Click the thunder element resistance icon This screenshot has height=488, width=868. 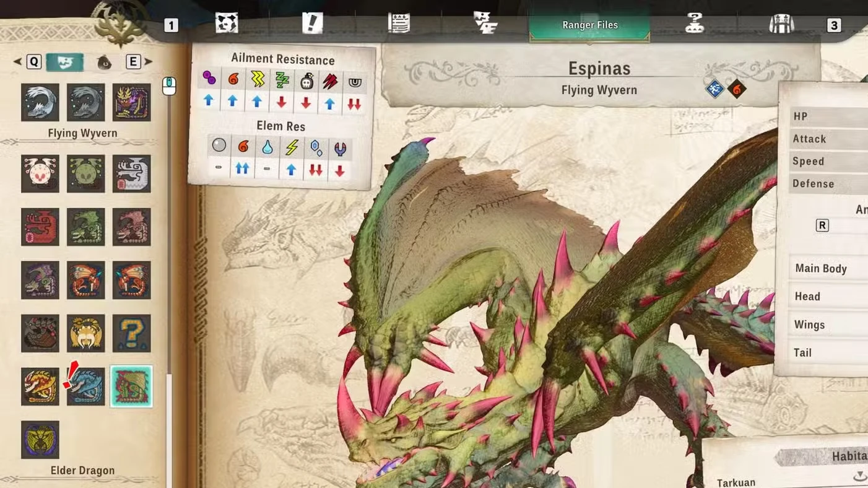[x=291, y=147]
